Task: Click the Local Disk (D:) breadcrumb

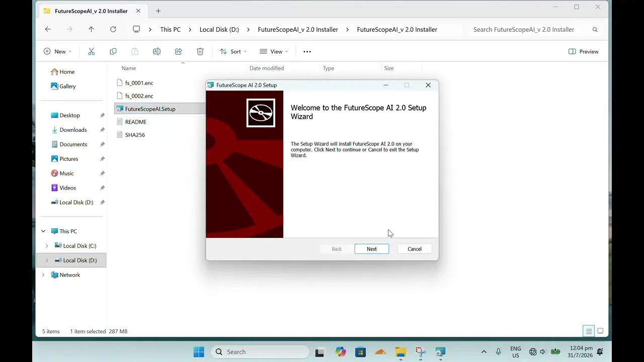Action: [x=219, y=29]
